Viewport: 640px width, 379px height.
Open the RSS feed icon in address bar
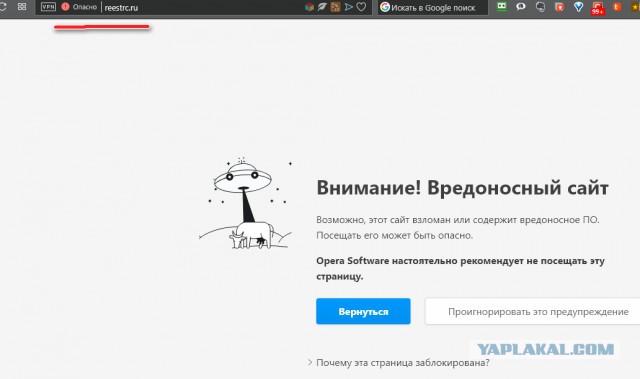pos(336,7)
